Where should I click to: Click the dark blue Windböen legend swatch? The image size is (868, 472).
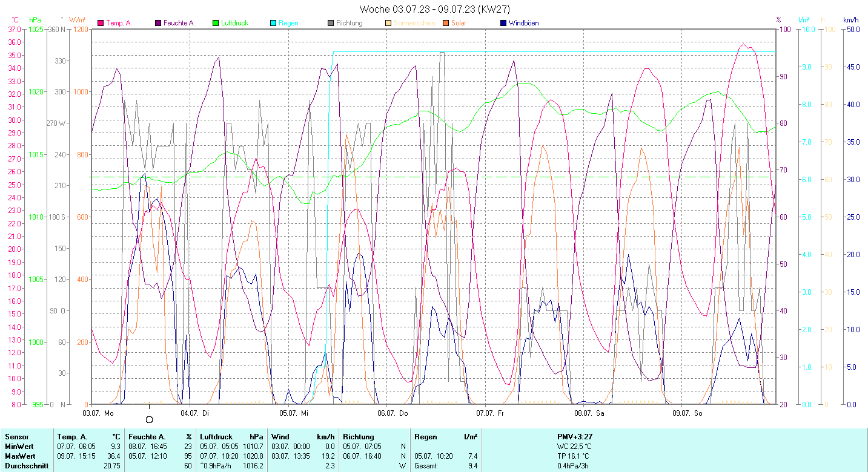[503, 23]
